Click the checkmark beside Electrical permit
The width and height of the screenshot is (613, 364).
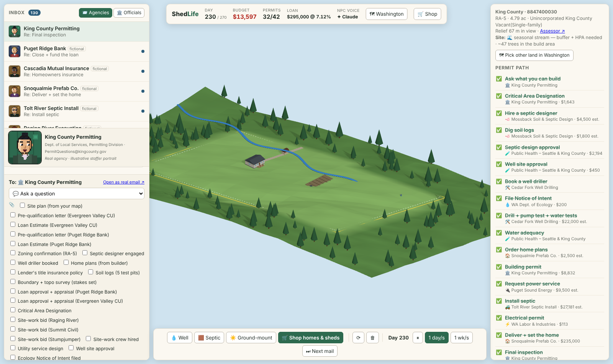[x=499, y=318]
